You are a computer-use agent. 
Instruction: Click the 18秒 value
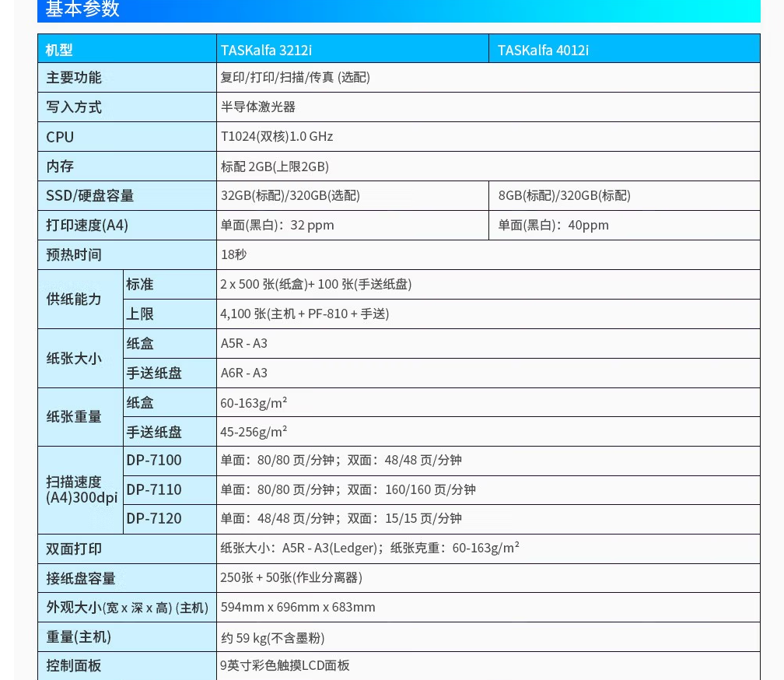[x=234, y=254]
